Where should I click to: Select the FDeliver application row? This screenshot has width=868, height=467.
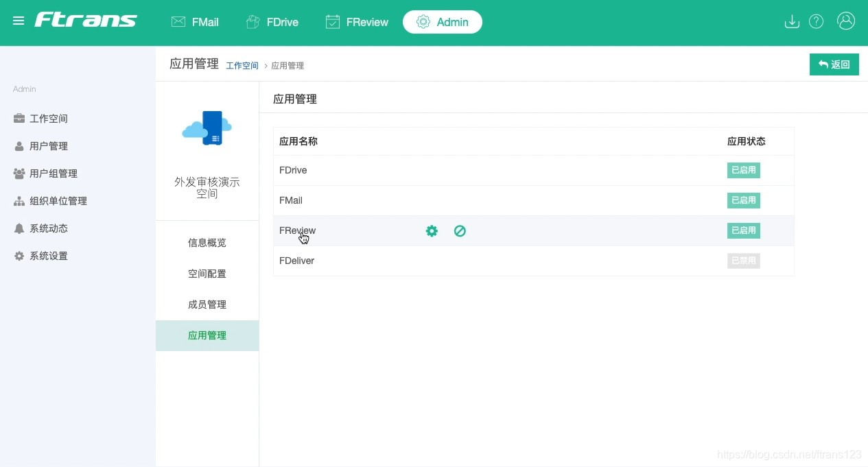(x=534, y=261)
